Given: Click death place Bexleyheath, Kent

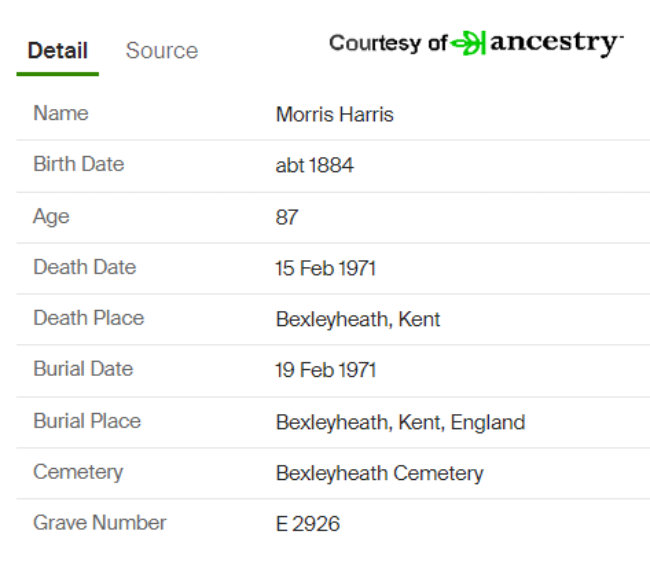Looking at the screenshot, I should (358, 319).
